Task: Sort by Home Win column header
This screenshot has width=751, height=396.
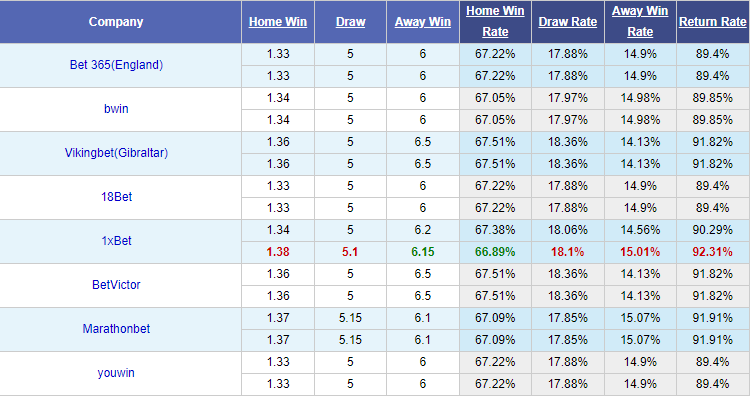Action: (278, 22)
